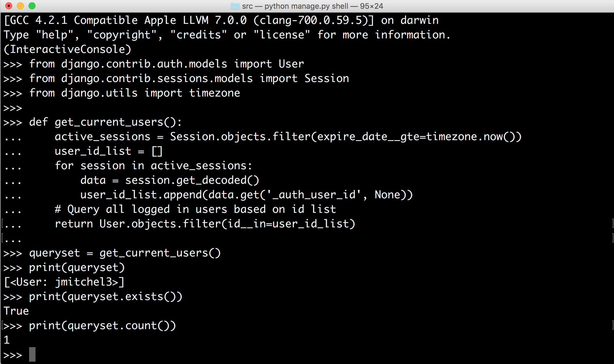
Task: Click the '(InteractiveConsole)' text
Action: tap(68, 49)
